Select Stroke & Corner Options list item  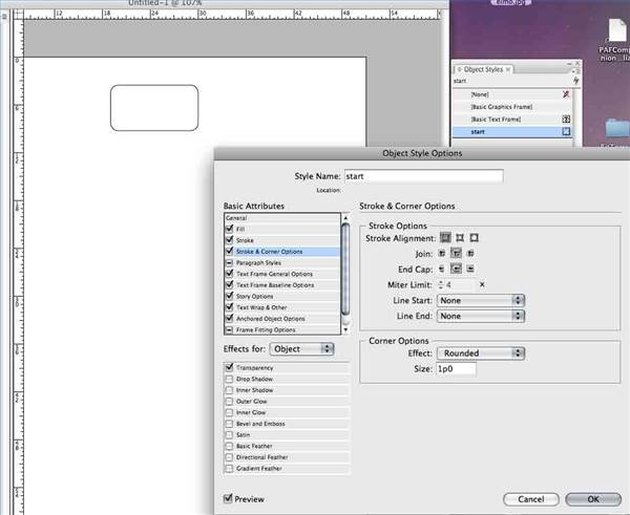[282, 251]
